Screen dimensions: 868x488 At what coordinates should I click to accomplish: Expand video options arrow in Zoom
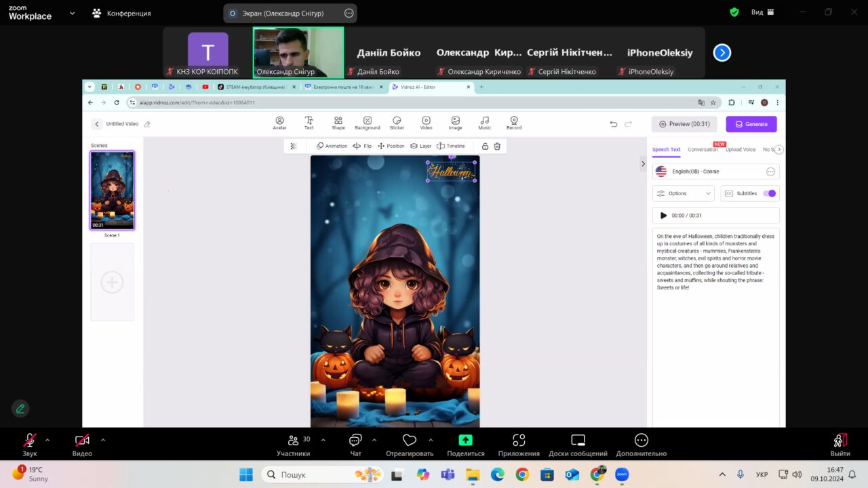click(102, 440)
